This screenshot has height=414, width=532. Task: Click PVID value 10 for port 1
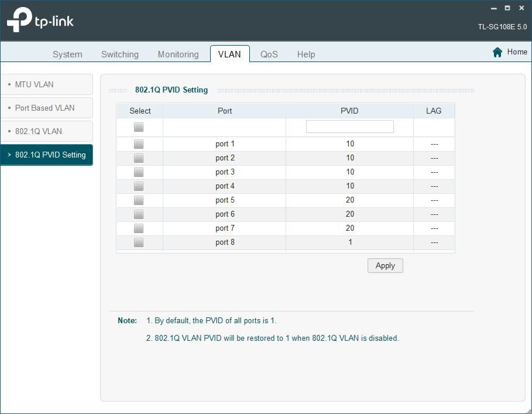point(350,144)
